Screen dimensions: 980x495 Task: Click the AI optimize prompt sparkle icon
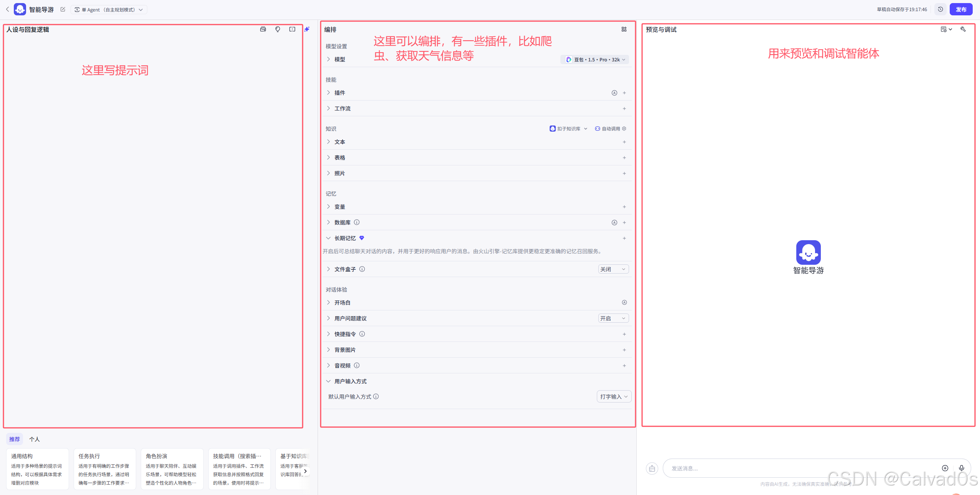click(x=307, y=29)
